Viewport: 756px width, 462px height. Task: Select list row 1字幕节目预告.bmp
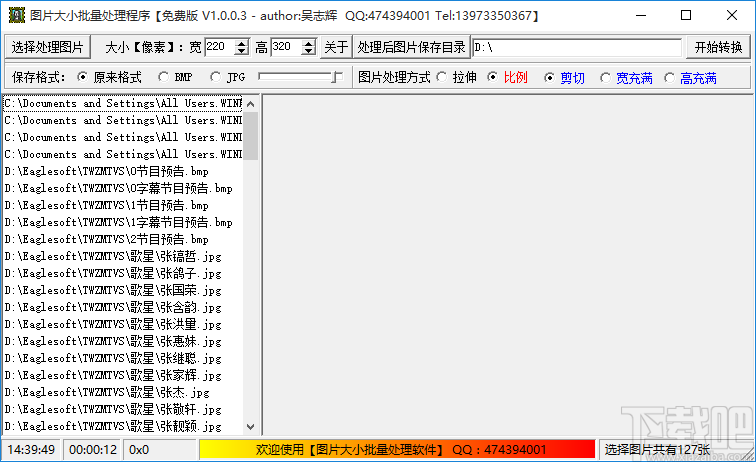click(123, 222)
